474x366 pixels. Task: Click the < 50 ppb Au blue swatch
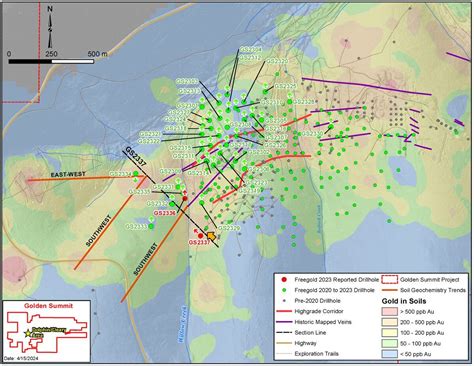[x=389, y=354]
